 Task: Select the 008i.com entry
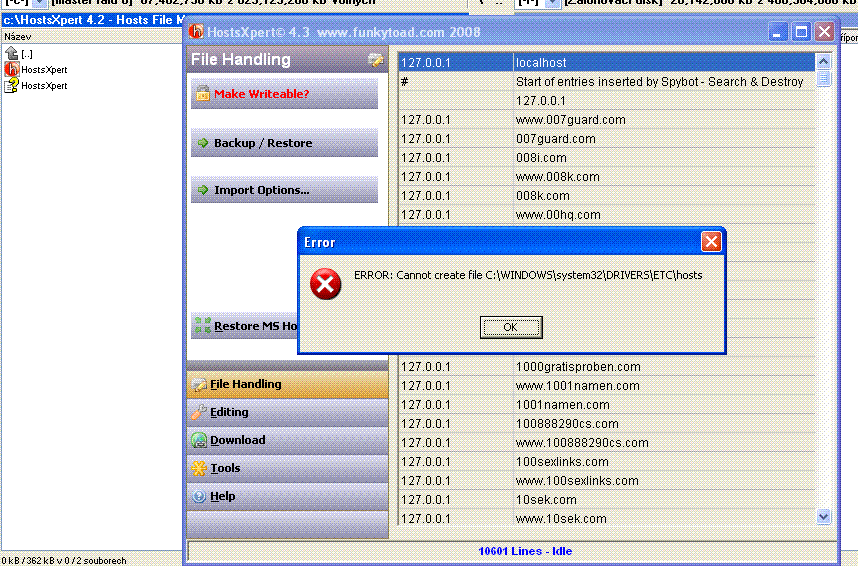(606, 158)
